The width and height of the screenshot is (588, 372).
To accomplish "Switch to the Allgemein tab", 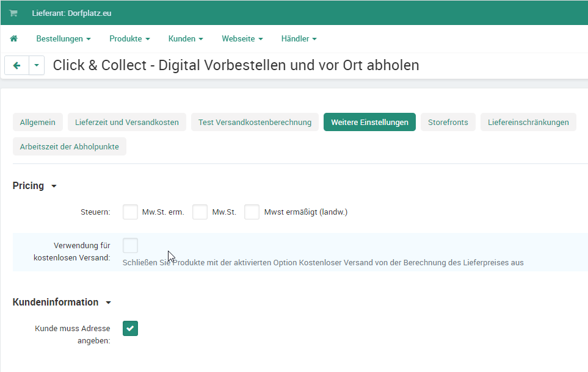I will click(x=37, y=122).
